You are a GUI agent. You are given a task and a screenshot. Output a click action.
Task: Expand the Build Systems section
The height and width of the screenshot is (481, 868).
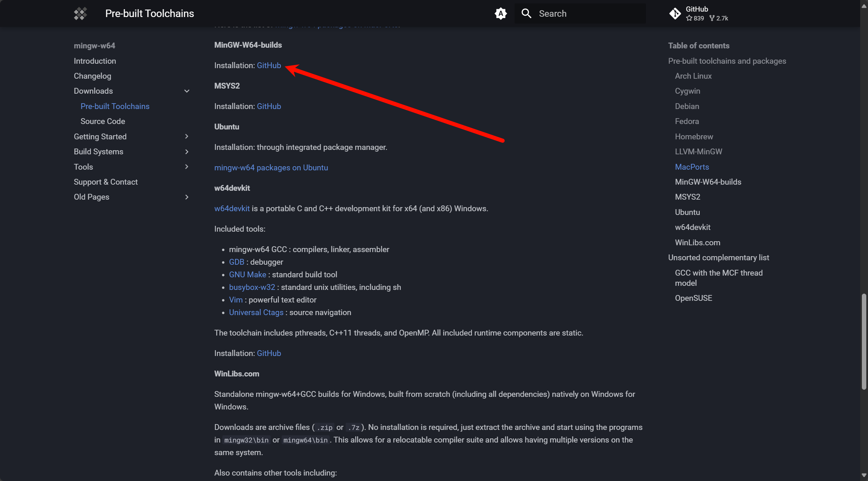[187, 152]
